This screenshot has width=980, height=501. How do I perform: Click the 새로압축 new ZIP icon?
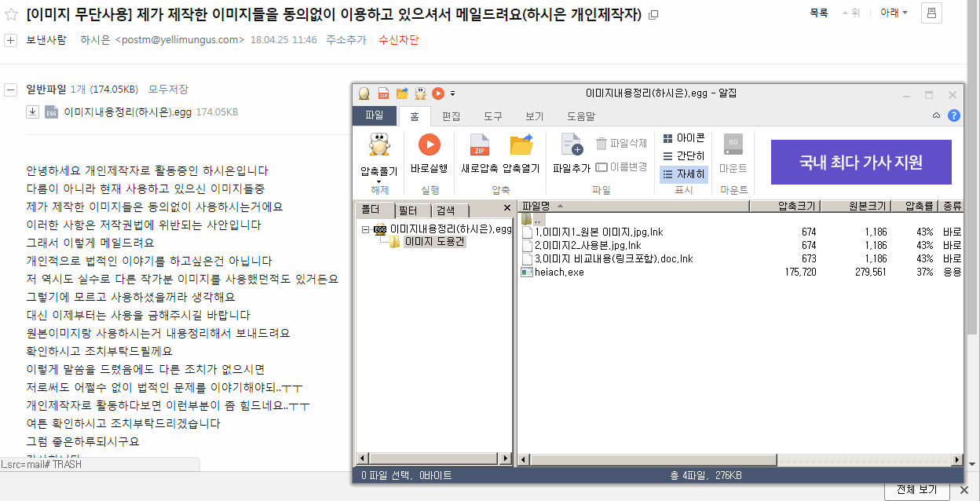click(480, 145)
